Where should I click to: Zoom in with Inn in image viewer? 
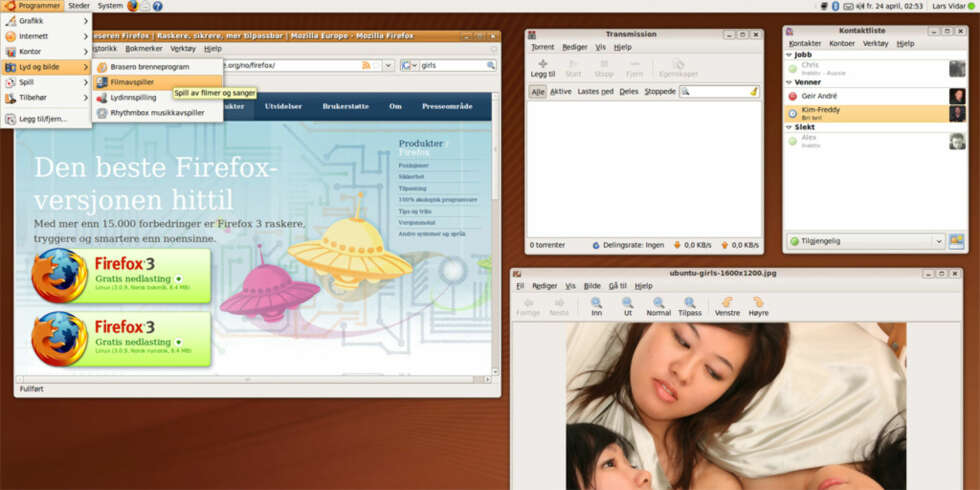coord(596,306)
